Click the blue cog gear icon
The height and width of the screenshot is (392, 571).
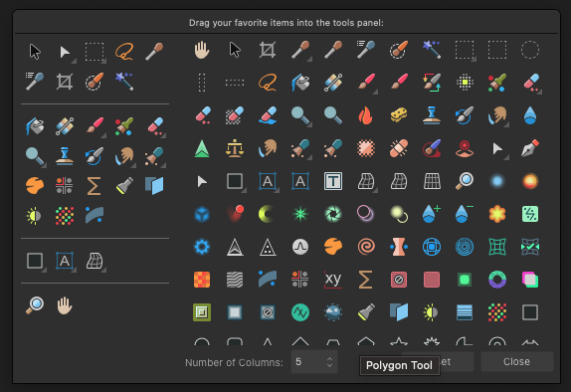(x=202, y=247)
